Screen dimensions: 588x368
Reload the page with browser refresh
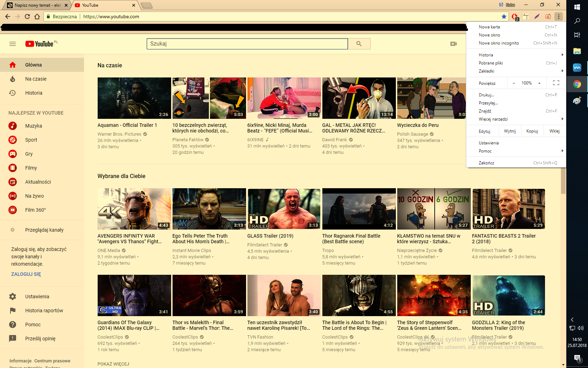click(27, 16)
